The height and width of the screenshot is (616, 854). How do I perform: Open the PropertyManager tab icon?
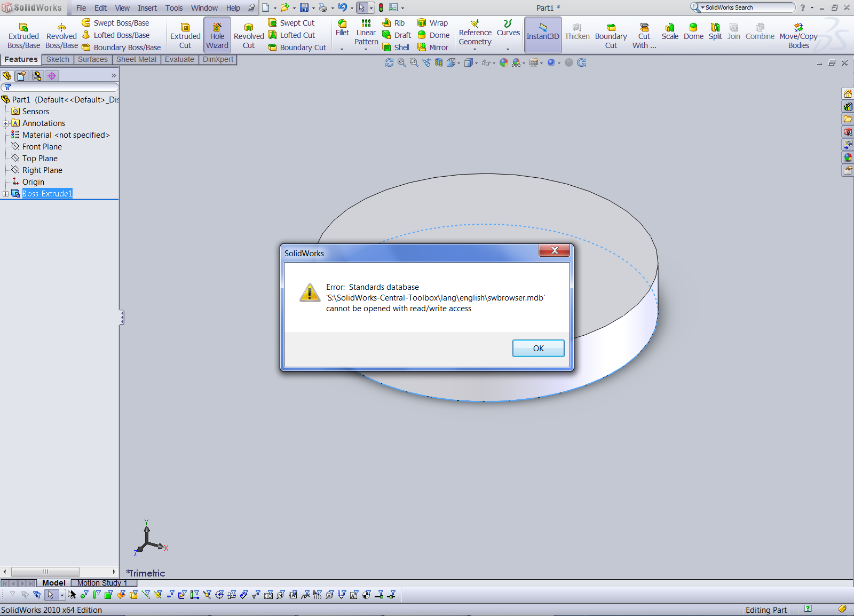pyautogui.click(x=22, y=76)
